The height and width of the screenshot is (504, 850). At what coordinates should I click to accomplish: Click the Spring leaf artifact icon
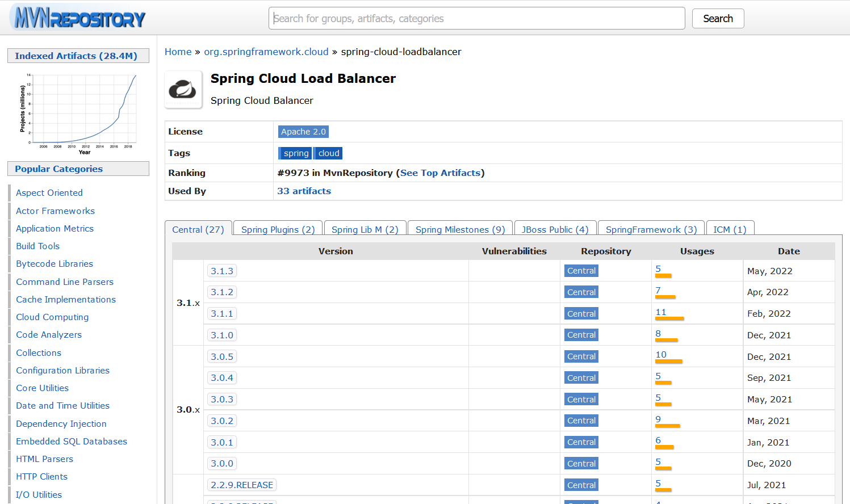point(183,89)
